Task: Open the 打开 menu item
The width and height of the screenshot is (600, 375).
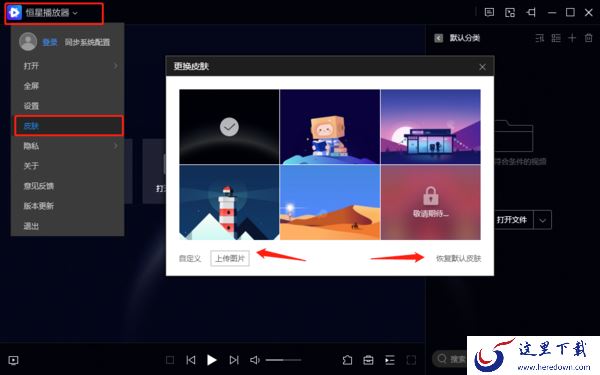Action: point(67,66)
